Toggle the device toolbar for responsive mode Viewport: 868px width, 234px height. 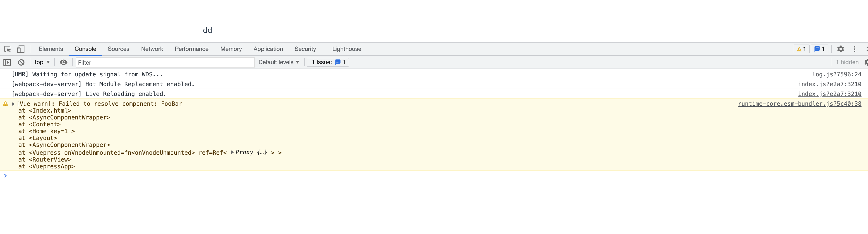coord(21,49)
